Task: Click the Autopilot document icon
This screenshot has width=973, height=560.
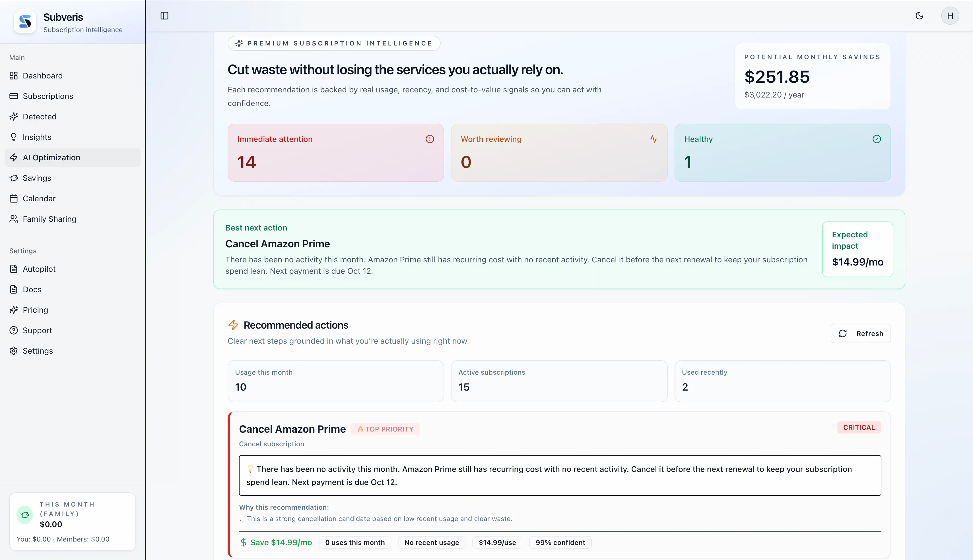Action: (13, 269)
